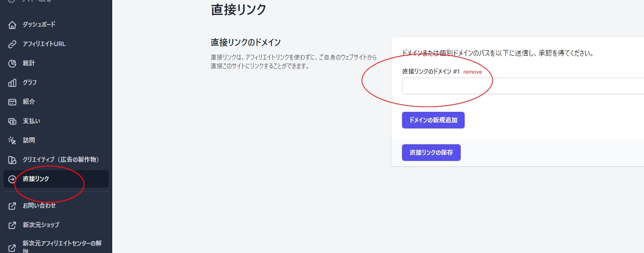644x253 pixels.
Task: Click the payouts icon beside 支払い
Action: [x=12, y=121]
